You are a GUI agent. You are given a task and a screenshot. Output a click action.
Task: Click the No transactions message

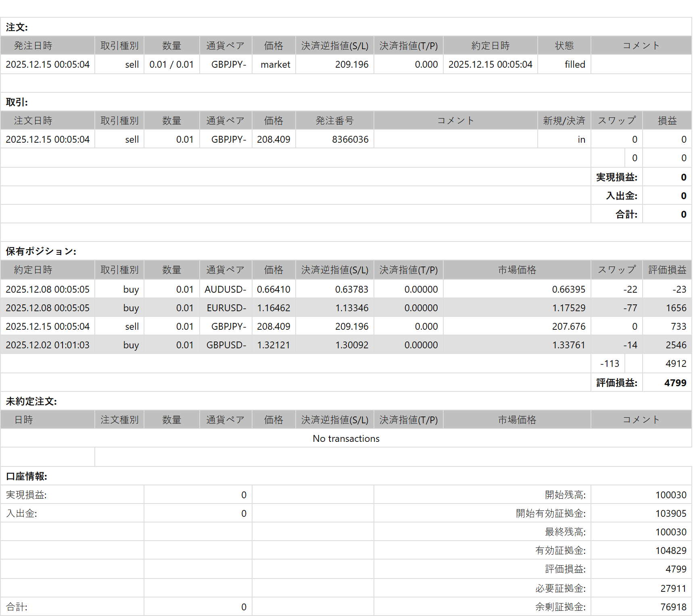click(346, 439)
